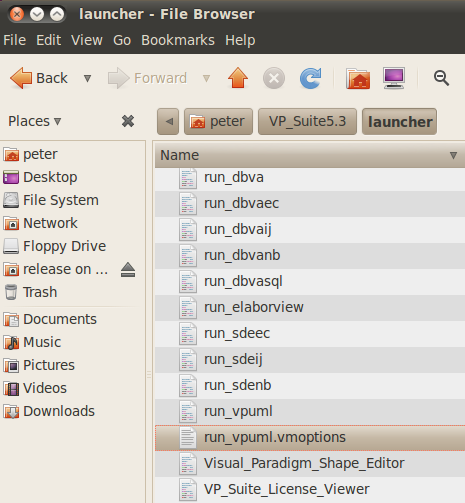The width and height of the screenshot is (465, 503).
Task: Select the run_vpuml script file icon
Action: (x=188, y=412)
